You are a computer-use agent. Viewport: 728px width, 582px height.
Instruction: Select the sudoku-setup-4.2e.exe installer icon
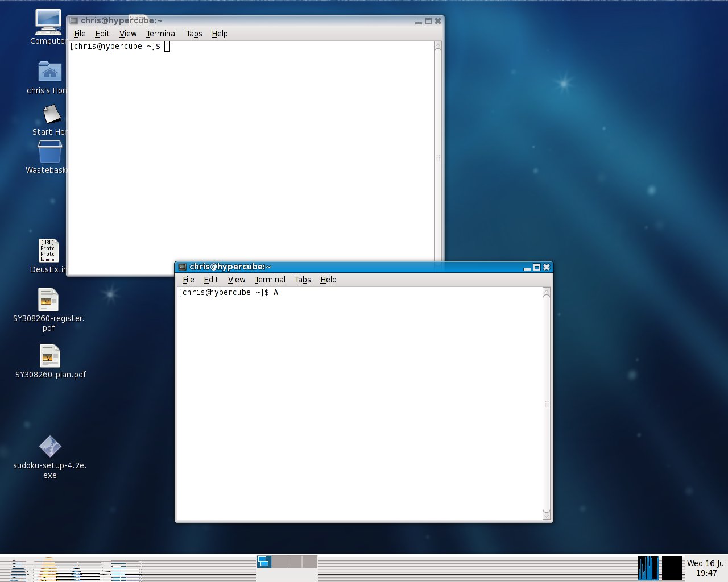[x=49, y=447]
